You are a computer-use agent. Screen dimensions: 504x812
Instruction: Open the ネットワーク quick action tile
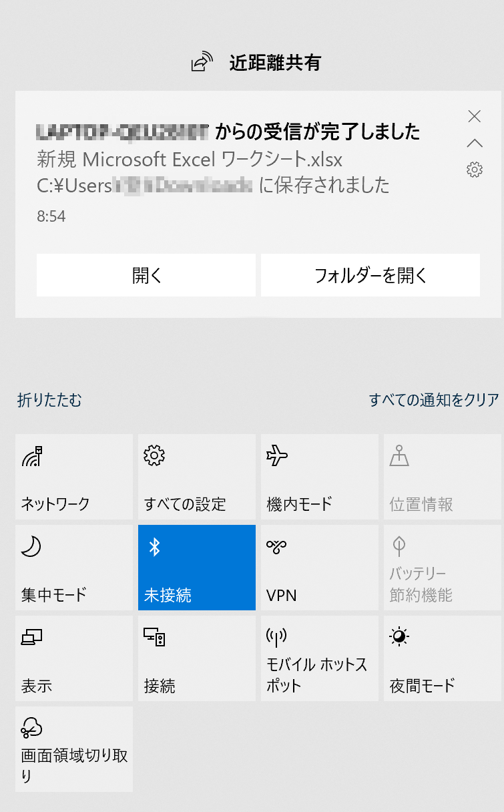coord(74,477)
